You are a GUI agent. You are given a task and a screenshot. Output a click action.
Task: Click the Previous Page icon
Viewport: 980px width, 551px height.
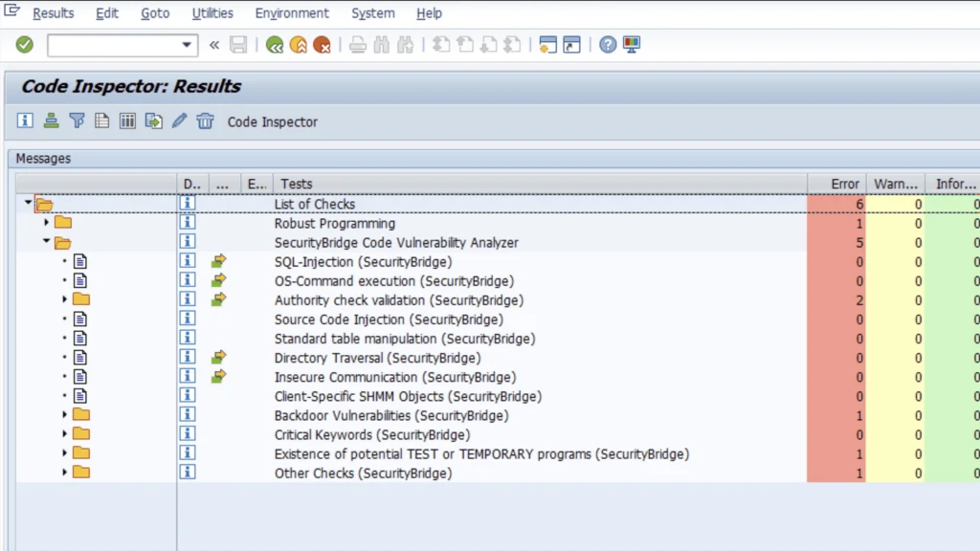(x=465, y=44)
